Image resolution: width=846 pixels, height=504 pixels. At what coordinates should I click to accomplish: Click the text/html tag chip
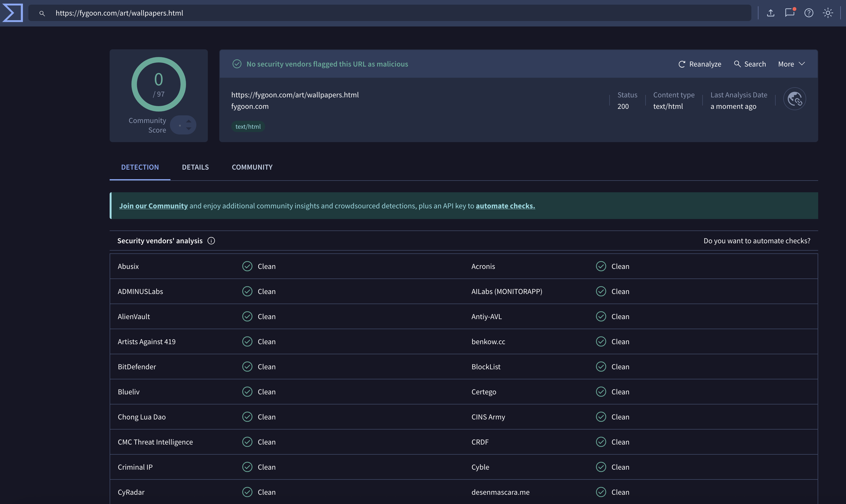click(248, 127)
